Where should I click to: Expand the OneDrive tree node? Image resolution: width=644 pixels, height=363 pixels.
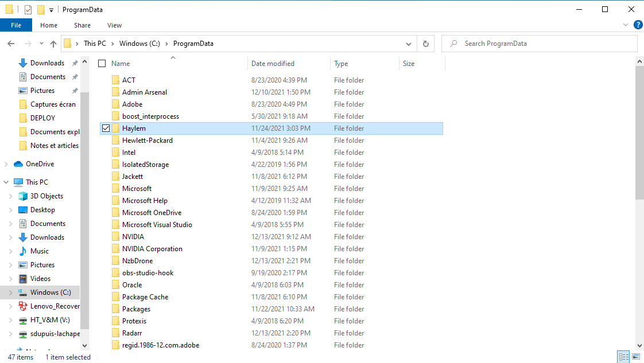click(6, 164)
